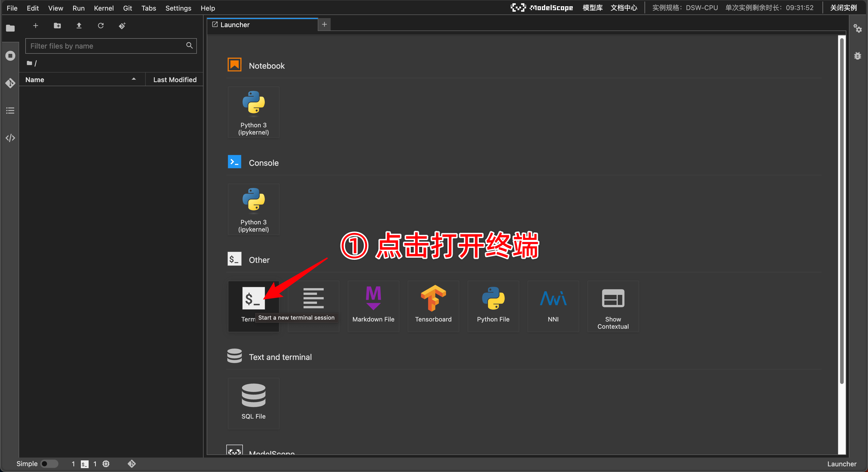868x472 pixels.
Task: Open Show Contextual Help
Action: [x=613, y=306]
